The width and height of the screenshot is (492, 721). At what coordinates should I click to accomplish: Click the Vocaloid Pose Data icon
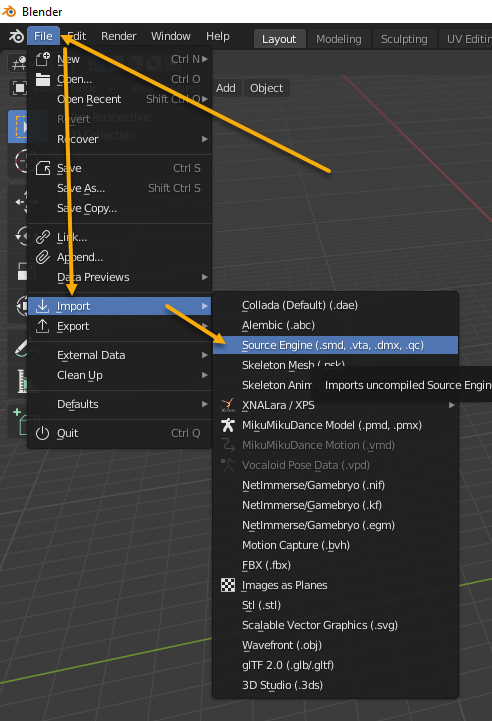pyautogui.click(x=228, y=465)
